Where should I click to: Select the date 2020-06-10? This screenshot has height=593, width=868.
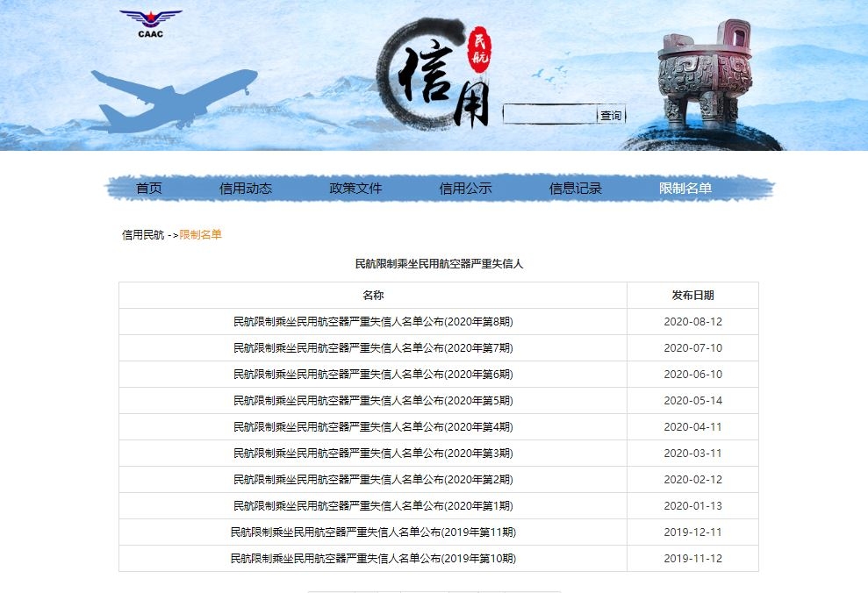tap(693, 375)
